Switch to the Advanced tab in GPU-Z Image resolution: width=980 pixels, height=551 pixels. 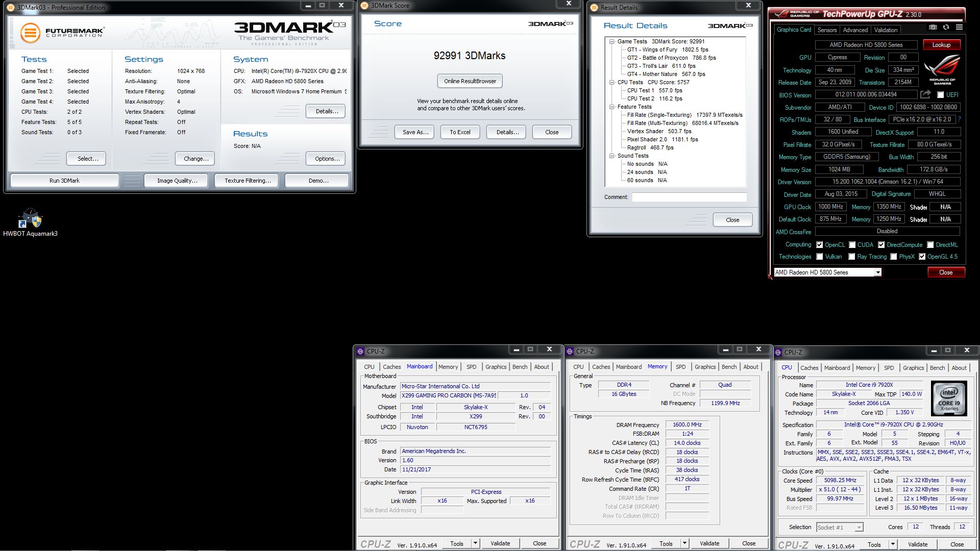[855, 30]
